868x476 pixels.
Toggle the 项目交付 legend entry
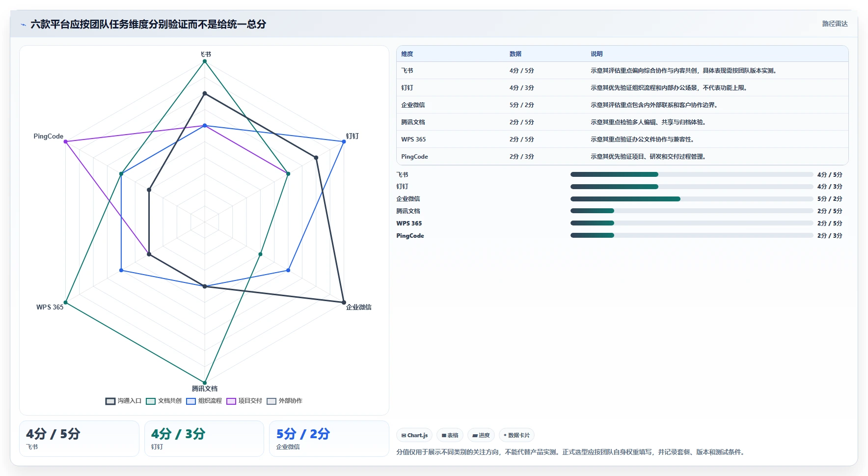point(244,401)
